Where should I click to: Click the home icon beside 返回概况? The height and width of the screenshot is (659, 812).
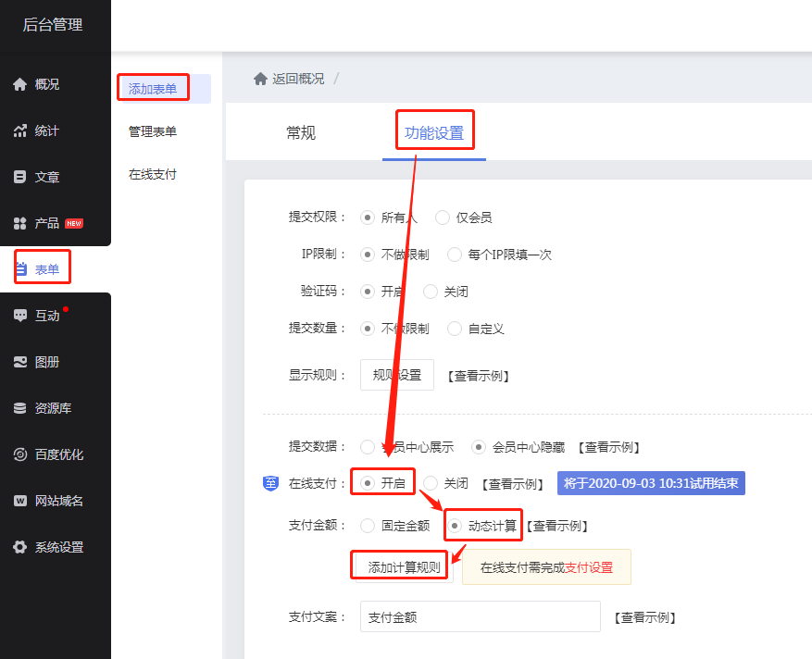tap(260, 79)
